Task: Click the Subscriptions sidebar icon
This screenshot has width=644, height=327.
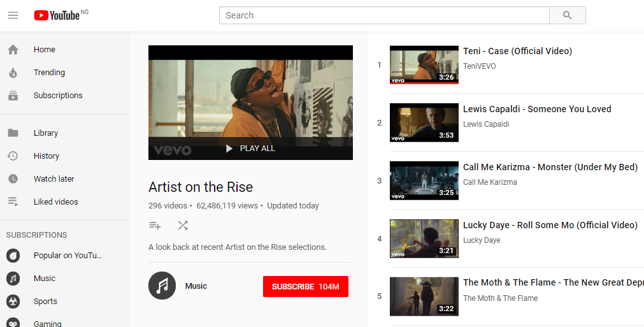Action: pos(13,96)
